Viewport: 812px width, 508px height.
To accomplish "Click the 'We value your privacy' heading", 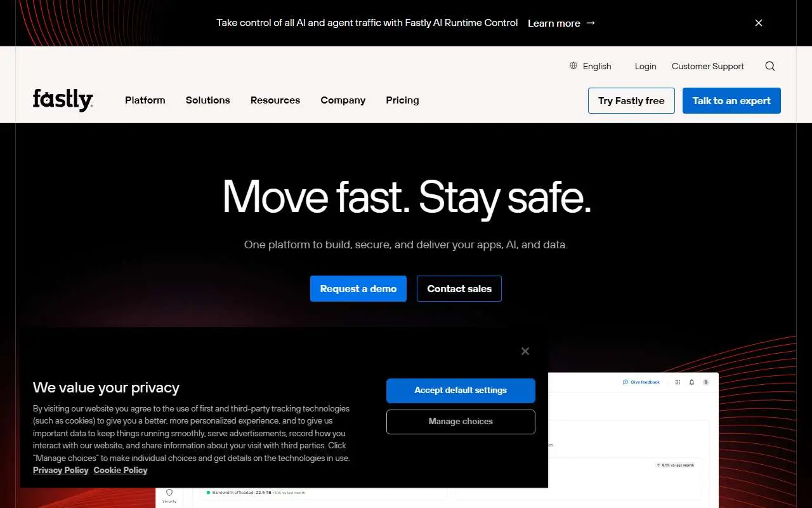I will (x=106, y=388).
